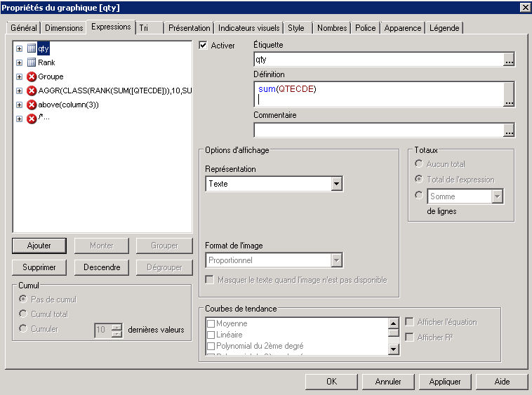Switch to the Police tab
Screen dimensions: 532x395
tap(366, 28)
